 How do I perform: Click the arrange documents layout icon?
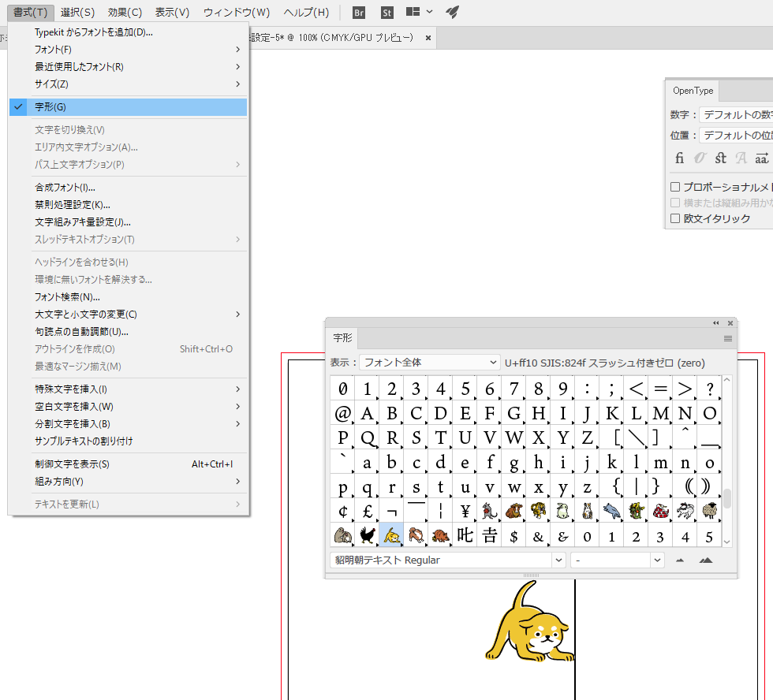413,12
